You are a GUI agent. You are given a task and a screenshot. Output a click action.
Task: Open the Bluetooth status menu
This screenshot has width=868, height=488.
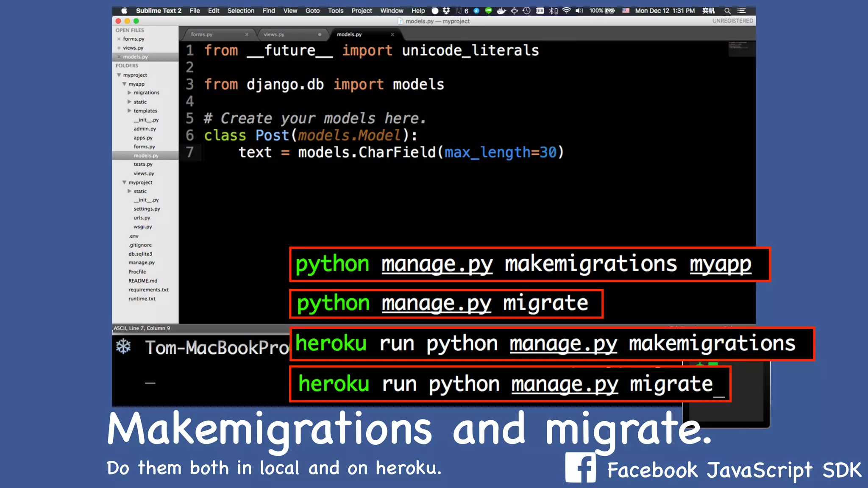[x=553, y=11]
